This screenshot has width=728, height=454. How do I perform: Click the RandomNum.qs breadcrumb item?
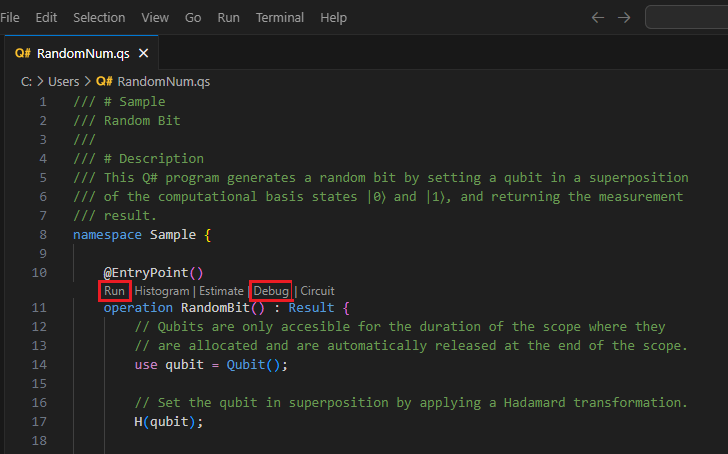coord(163,82)
